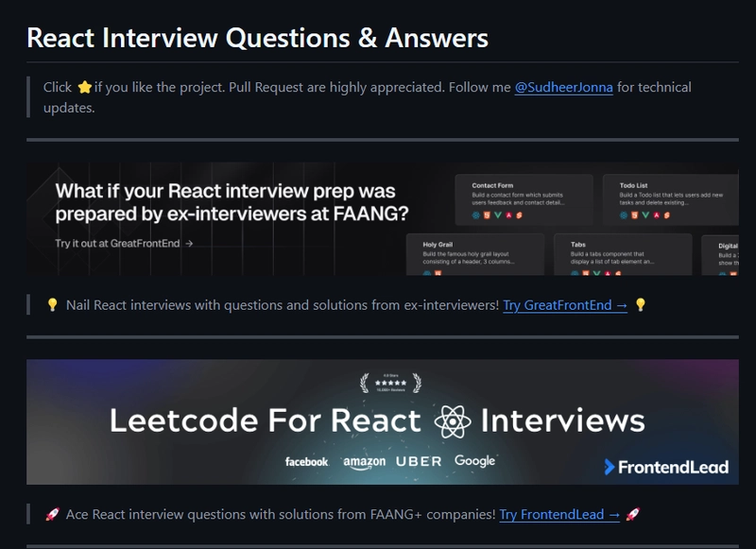The width and height of the screenshot is (756, 549).
Task: Select the Todo List card in banner
Action: 671,199
